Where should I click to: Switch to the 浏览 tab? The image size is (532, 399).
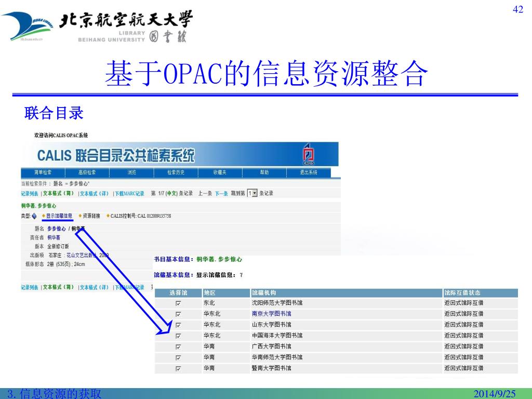coord(131,172)
